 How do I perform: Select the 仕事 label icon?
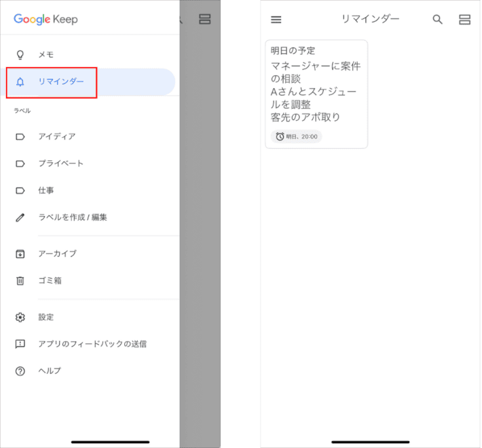click(x=20, y=191)
